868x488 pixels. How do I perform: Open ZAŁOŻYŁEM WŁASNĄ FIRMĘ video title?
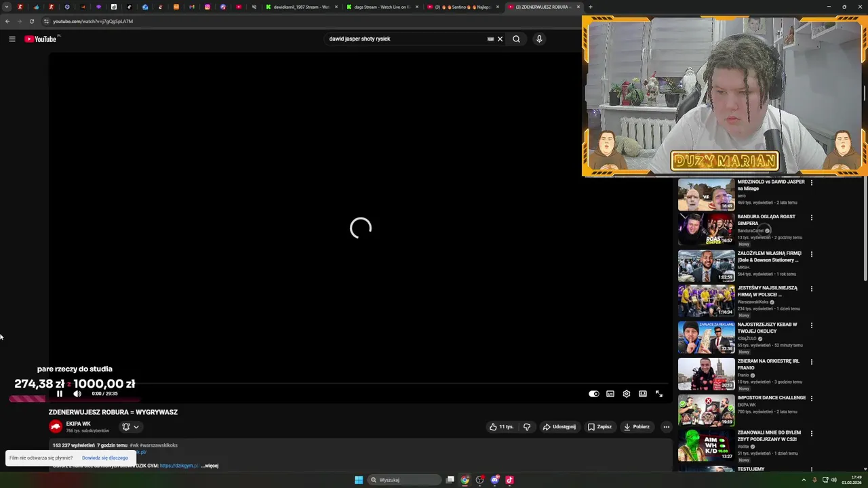coord(769,256)
